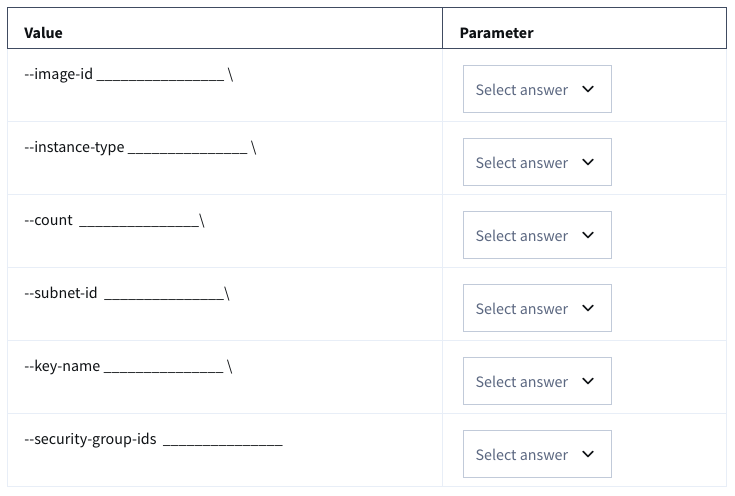Click the chevron arrow in the --subnet-id row
Screen dimensions: 735x496
pos(588,308)
